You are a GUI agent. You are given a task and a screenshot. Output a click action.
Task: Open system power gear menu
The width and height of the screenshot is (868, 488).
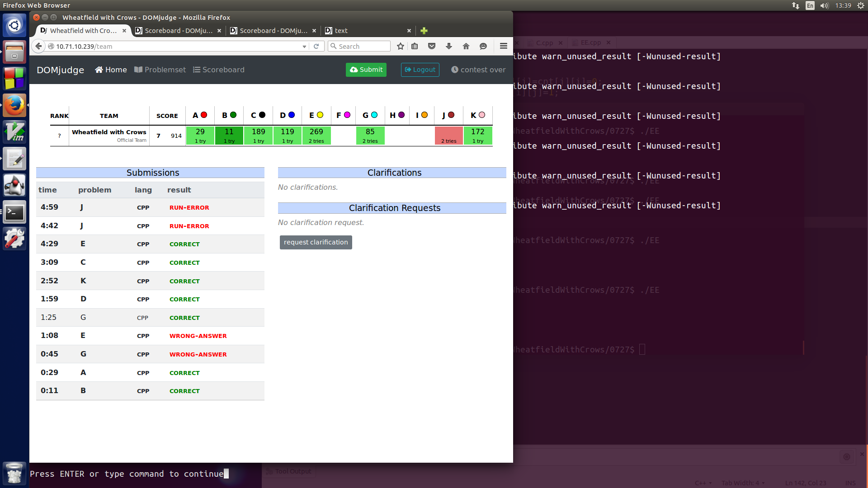860,5
